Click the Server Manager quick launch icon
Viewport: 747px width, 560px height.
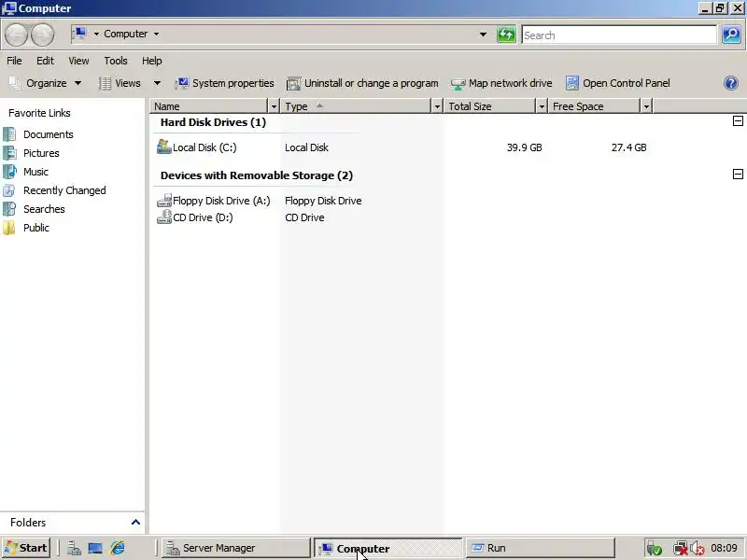click(x=74, y=548)
